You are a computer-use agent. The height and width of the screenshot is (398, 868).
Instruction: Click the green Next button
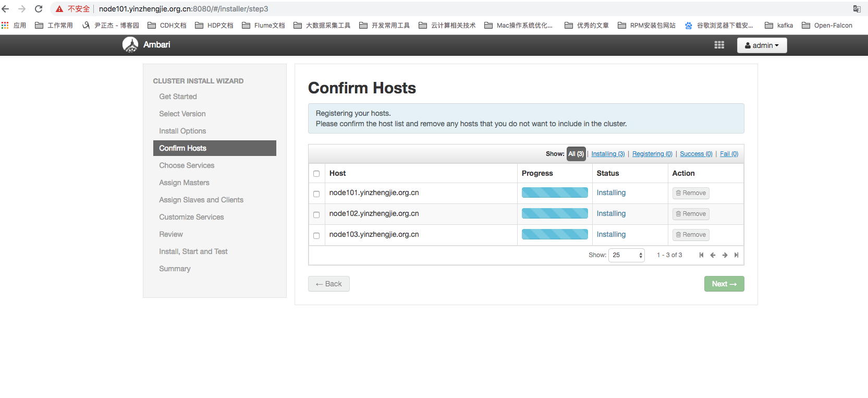(724, 284)
